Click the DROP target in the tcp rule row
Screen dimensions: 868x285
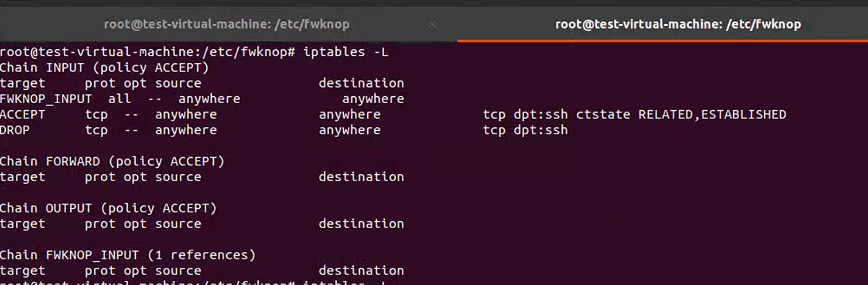[15, 130]
